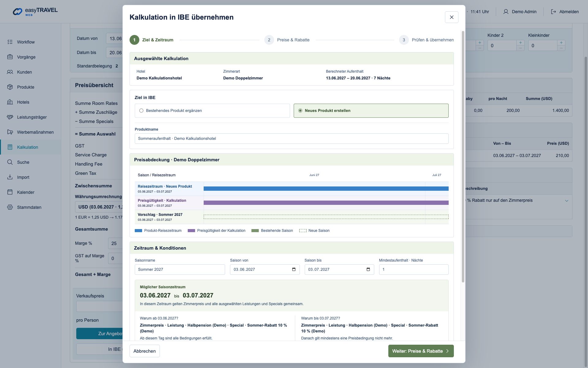Click the Vorgänge briefcase icon
588x368 pixels.
(x=10, y=57)
